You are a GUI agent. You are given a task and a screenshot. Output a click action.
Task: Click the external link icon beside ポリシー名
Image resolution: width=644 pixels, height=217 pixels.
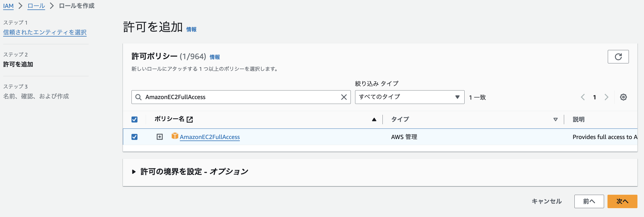pyautogui.click(x=190, y=119)
